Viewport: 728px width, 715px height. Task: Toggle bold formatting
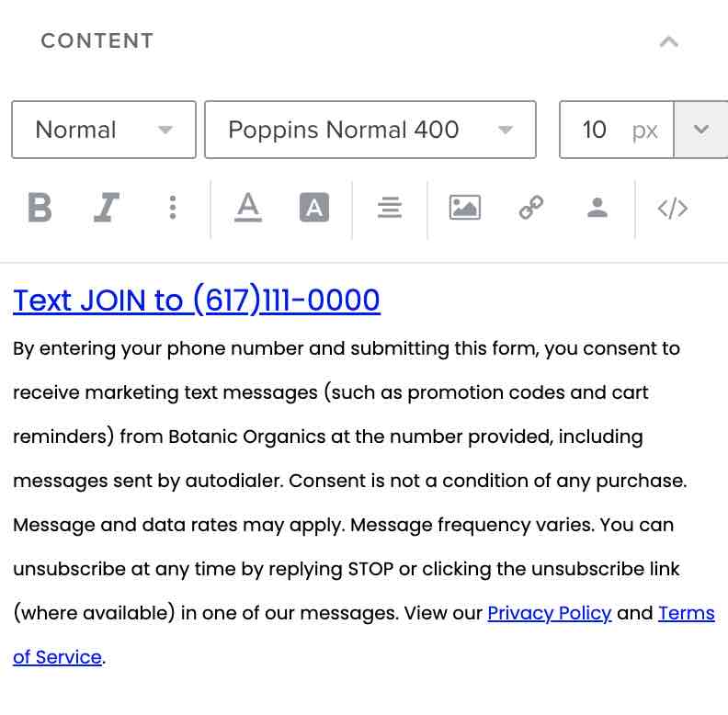point(40,209)
